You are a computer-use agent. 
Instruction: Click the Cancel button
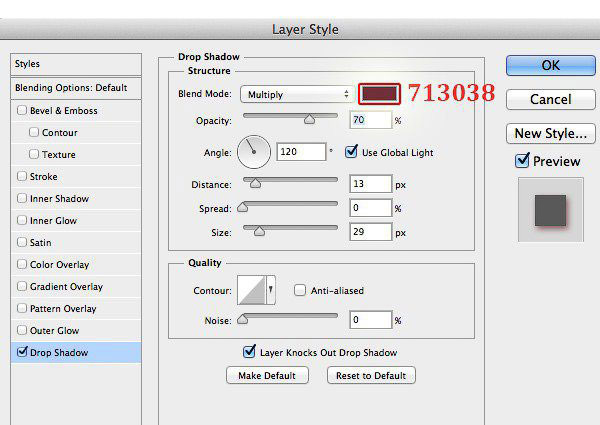551,99
